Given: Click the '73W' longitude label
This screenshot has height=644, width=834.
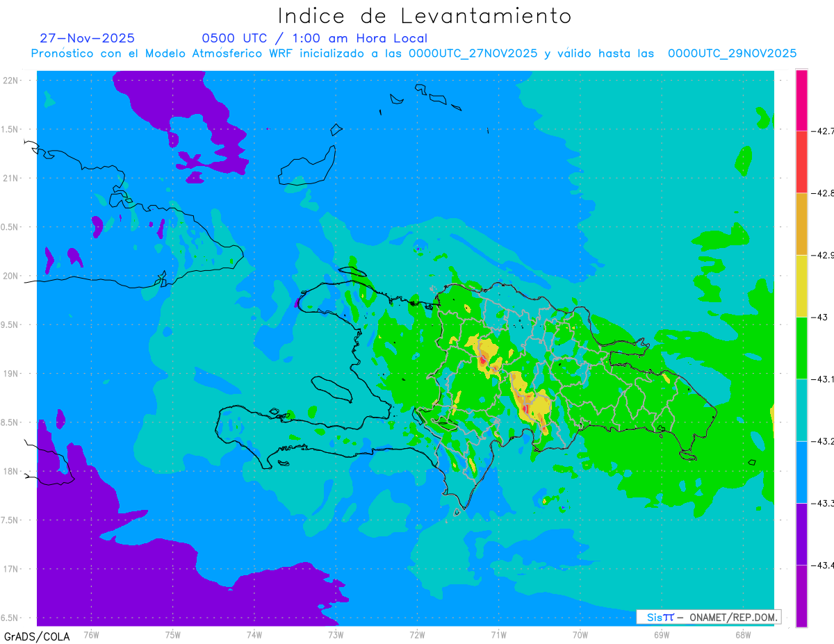Looking at the screenshot, I should [336, 634].
